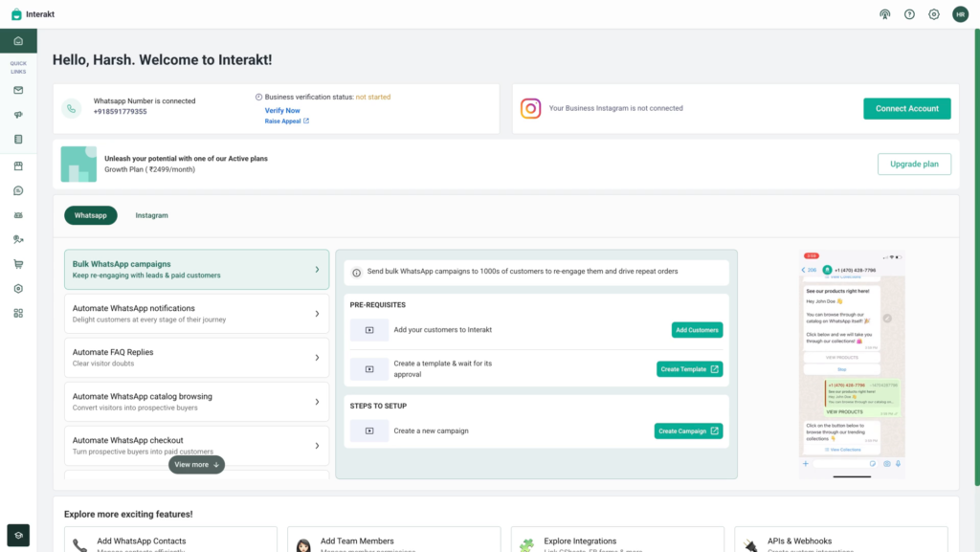Click the 'PRE-REQUISITES' heading

[x=377, y=305]
